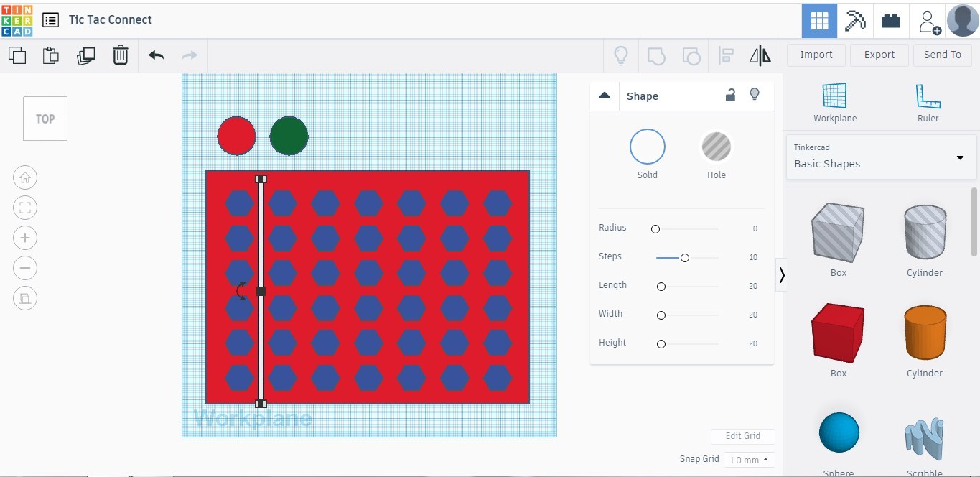The image size is (980, 477).
Task: Set shape to Solid
Action: coord(648,147)
